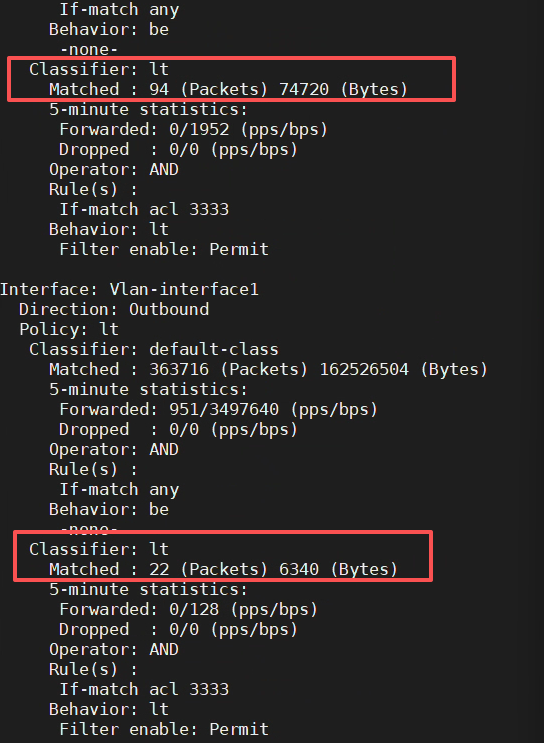The height and width of the screenshot is (743, 544).
Task: Click the 'Policy: lt' line
Action: 69,329
